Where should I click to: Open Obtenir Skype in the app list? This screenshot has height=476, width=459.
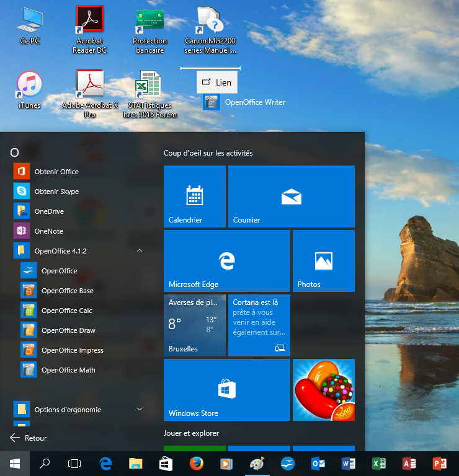tap(78, 192)
